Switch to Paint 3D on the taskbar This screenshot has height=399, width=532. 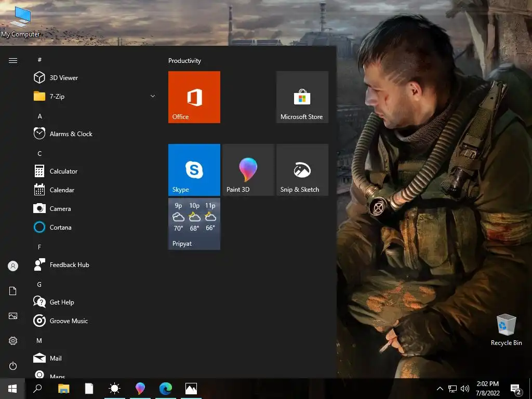(140, 389)
